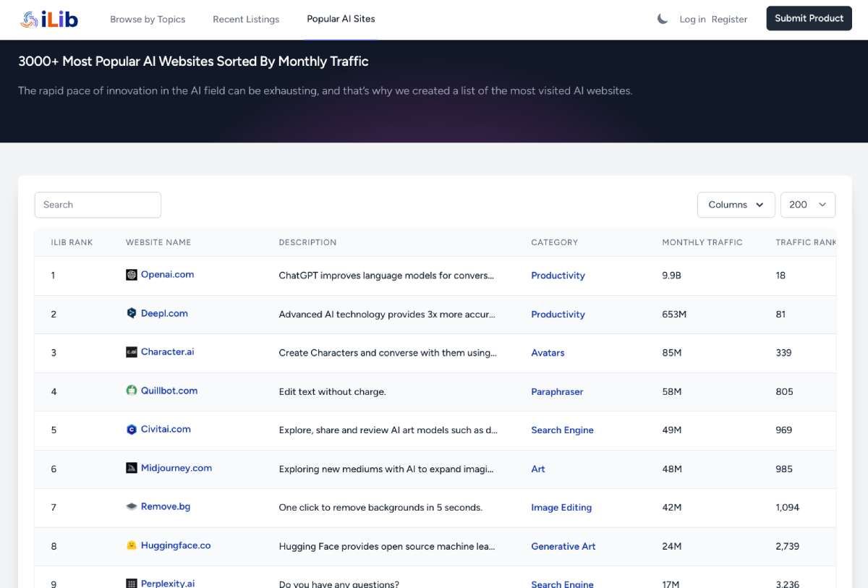This screenshot has width=868, height=588.
Task: Toggle dark mode with the moon icon
Action: click(x=663, y=20)
